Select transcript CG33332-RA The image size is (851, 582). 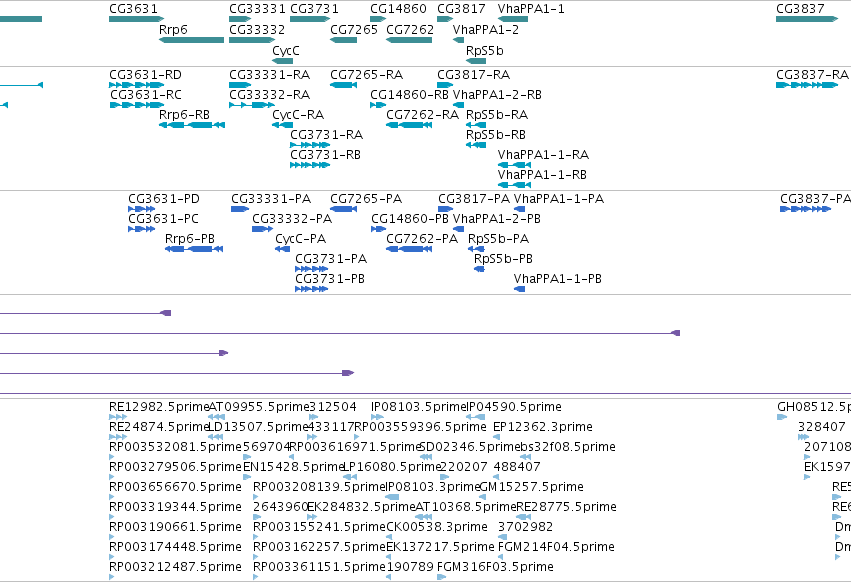(270, 94)
